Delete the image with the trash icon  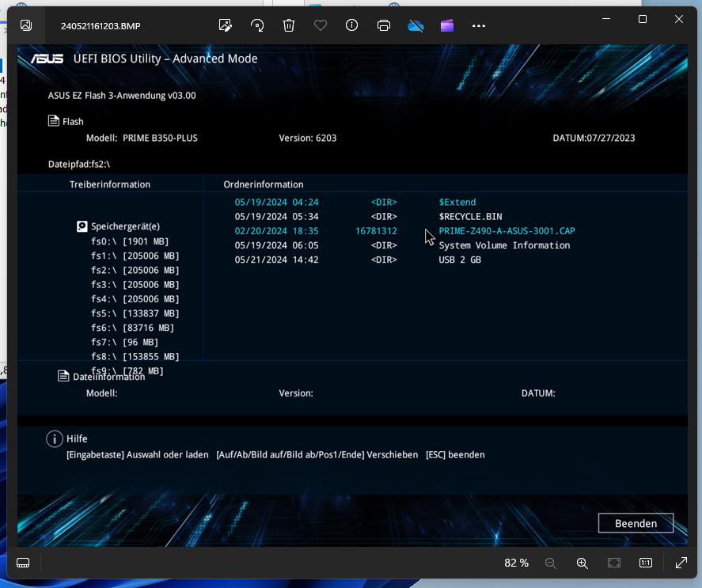(x=289, y=25)
